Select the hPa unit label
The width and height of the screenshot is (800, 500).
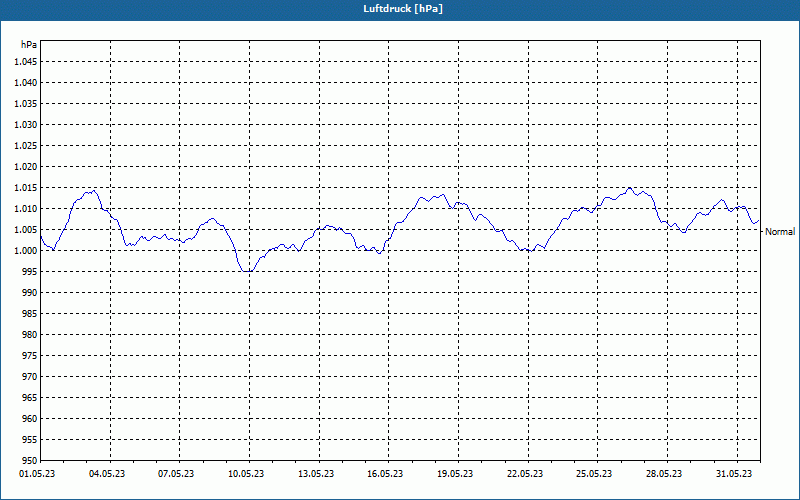29,44
